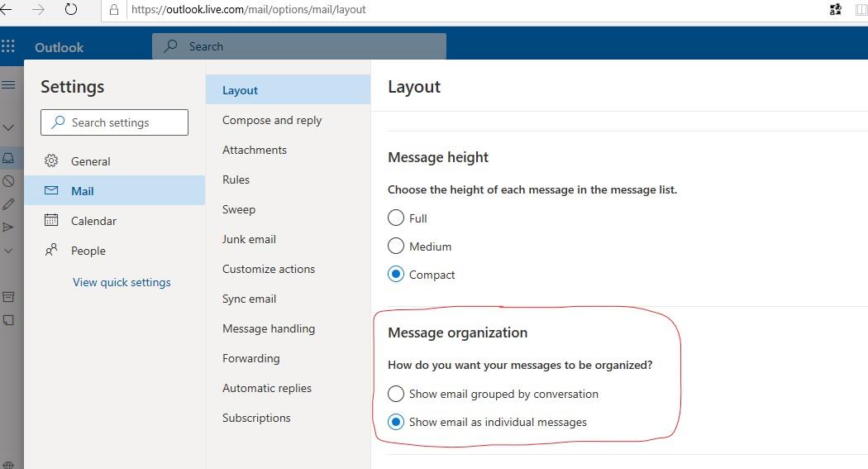Choose Show email grouped by conversation

pyautogui.click(x=396, y=394)
